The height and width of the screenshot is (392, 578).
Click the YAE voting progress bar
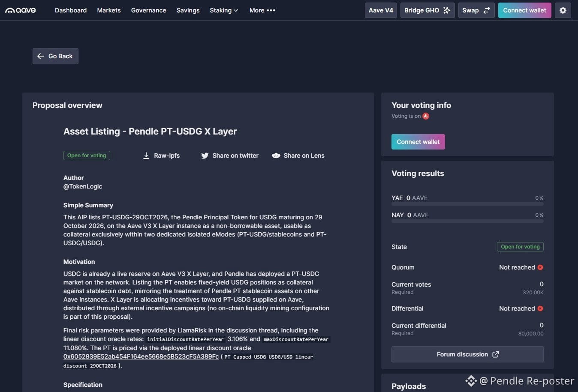click(467, 204)
